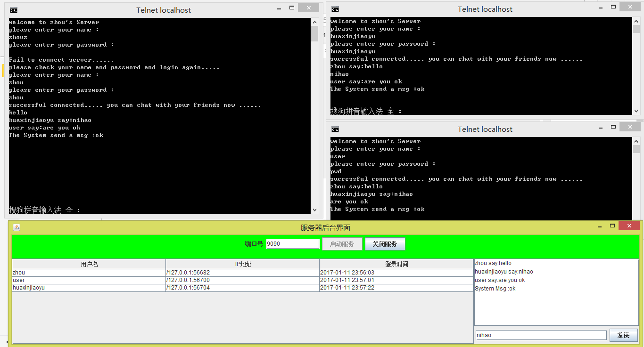
Task: Click scroll up arrow in lower-right Telnet window
Action: [x=636, y=141]
